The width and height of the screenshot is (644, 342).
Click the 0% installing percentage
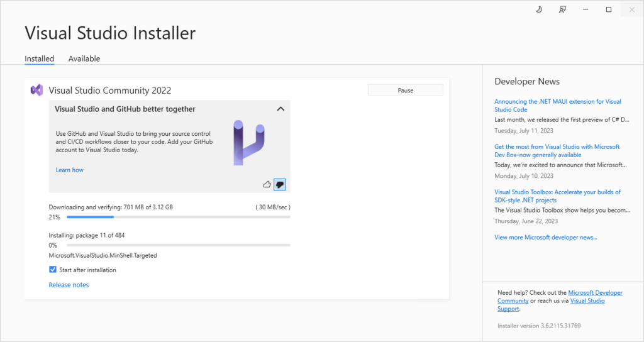53,245
